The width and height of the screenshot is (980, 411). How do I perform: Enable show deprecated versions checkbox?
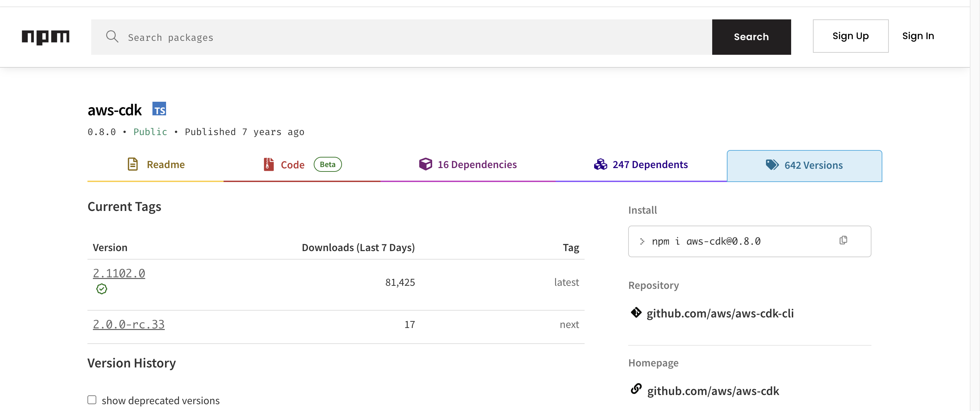tap(92, 399)
